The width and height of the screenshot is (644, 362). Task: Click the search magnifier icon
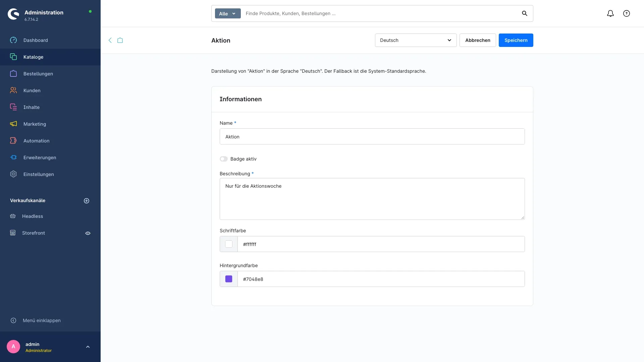[x=525, y=13]
